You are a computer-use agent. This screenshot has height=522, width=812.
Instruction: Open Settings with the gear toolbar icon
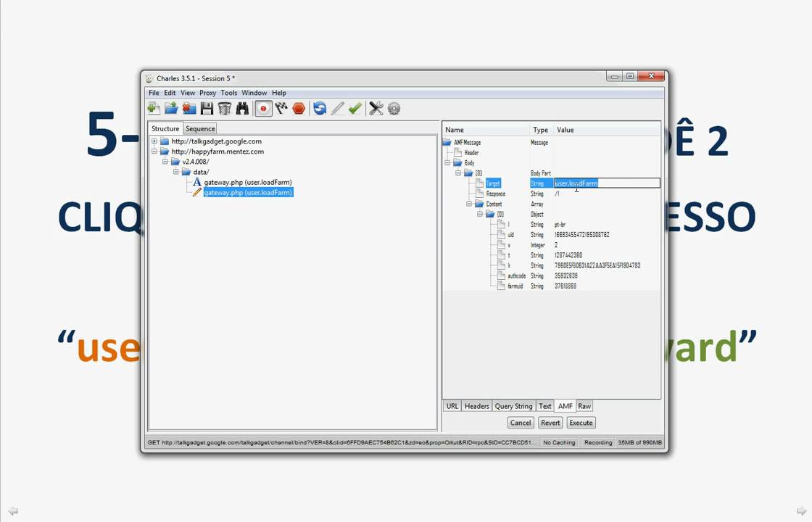pyautogui.click(x=394, y=108)
